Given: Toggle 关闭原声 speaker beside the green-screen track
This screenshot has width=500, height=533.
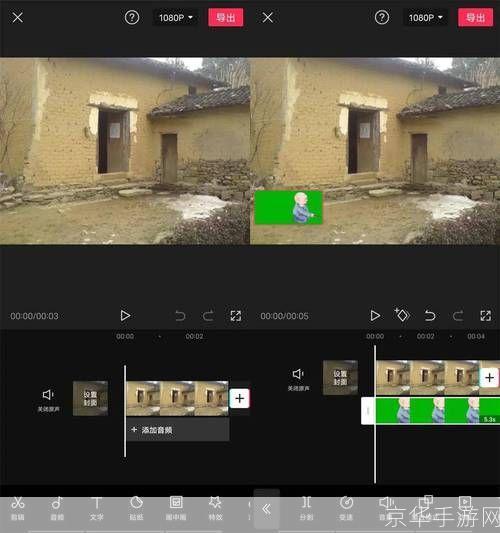Looking at the screenshot, I should point(298,379).
